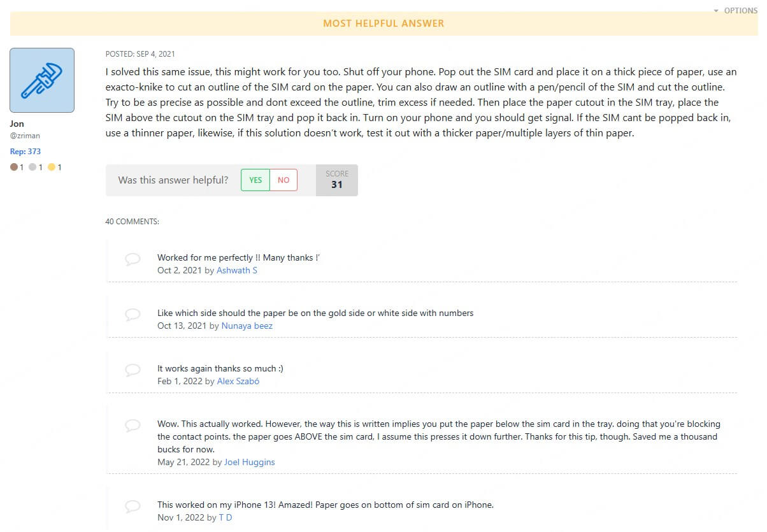Click the speech bubble beside Ashwath S comment

133,259
